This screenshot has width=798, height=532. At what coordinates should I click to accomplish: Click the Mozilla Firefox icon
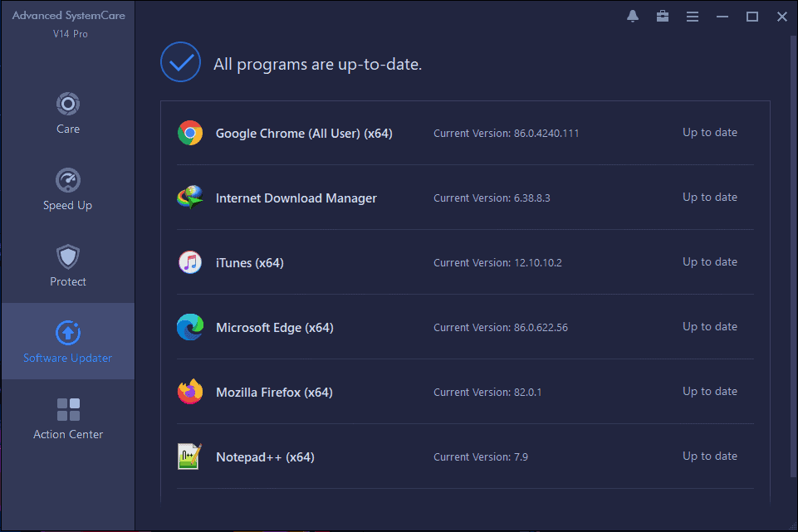190,392
